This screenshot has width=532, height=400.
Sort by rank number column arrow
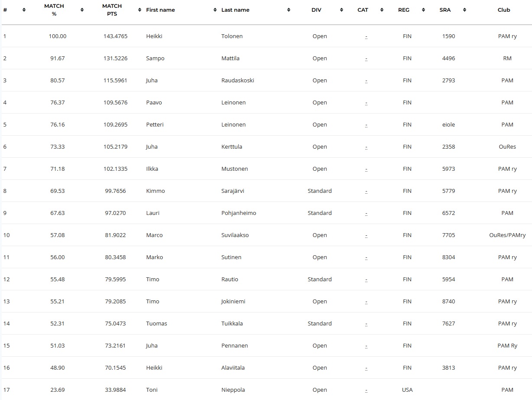click(24, 10)
